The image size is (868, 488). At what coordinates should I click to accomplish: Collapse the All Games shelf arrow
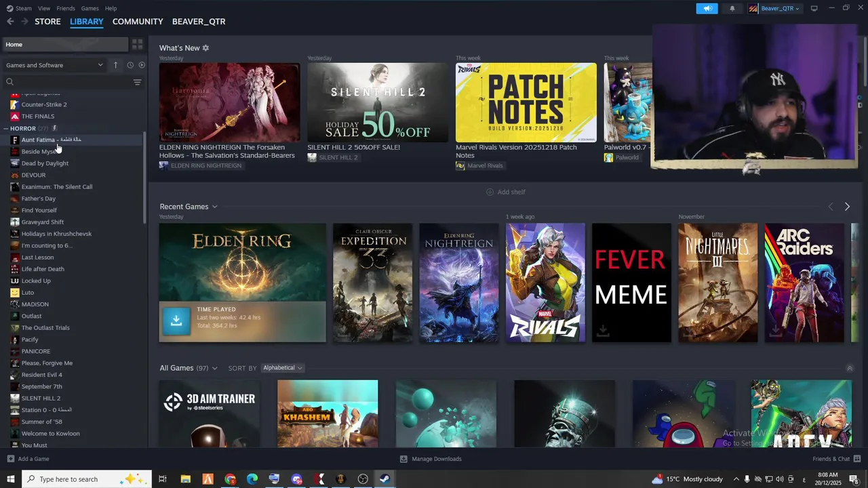pos(850,368)
